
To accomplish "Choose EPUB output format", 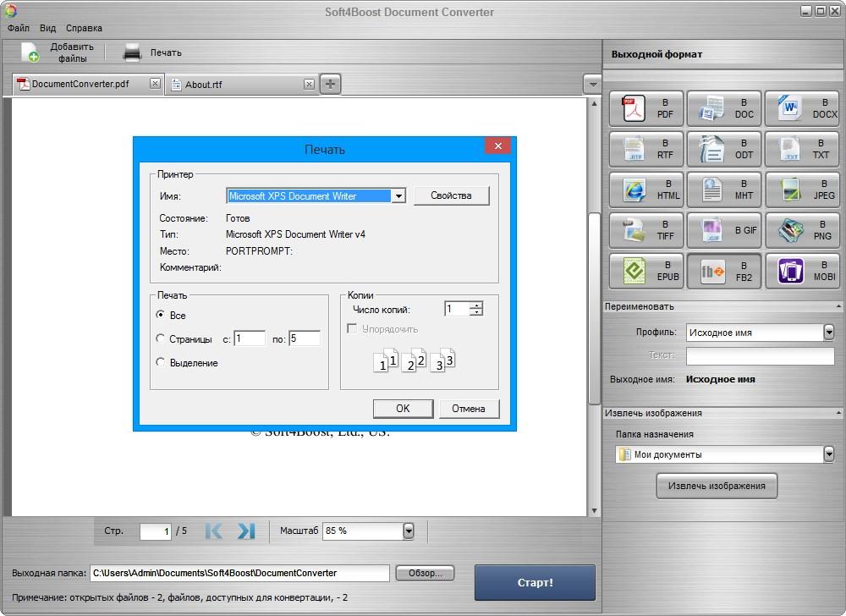I will 647,271.
